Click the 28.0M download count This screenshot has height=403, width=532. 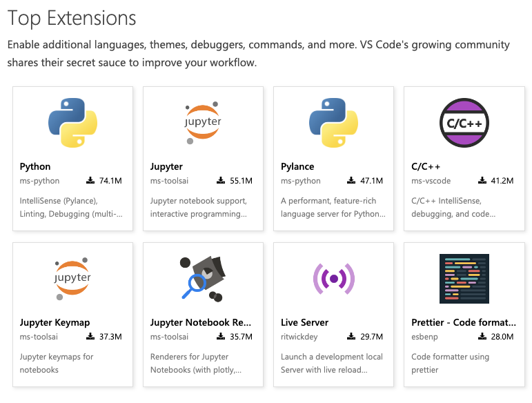tap(502, 337)
